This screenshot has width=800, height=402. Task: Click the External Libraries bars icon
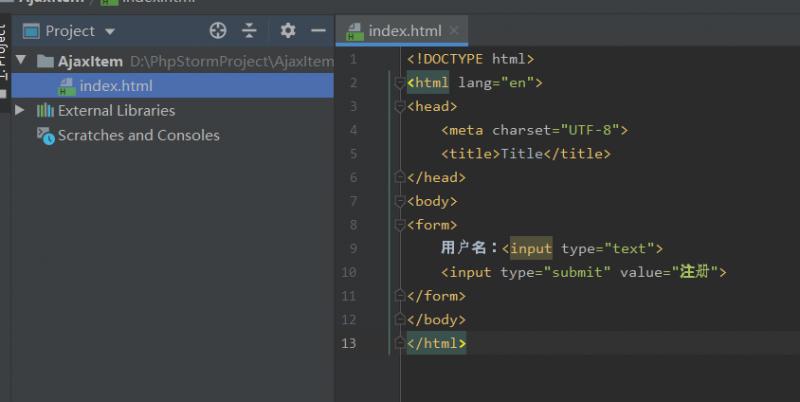(x=45, y=110)
